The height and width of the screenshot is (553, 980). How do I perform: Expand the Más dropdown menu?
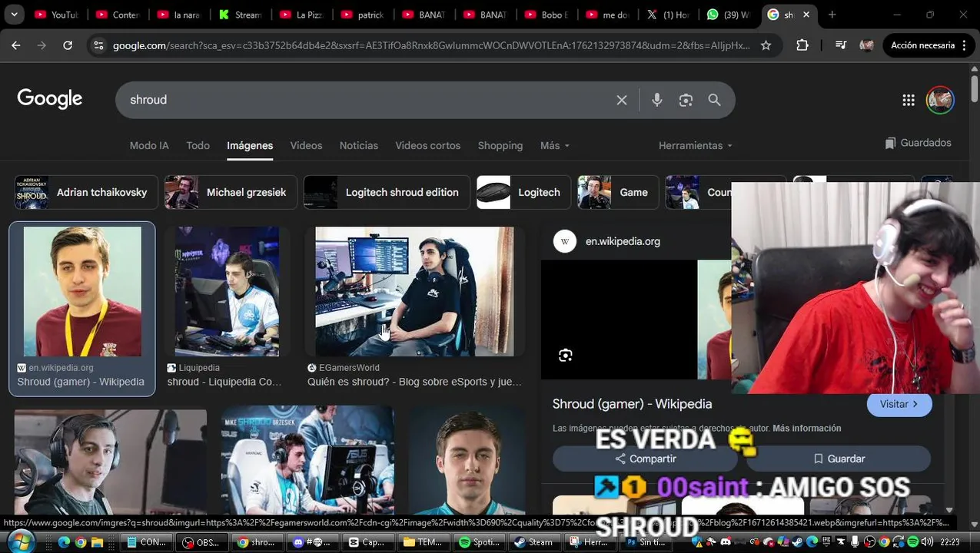pos(555,145)
